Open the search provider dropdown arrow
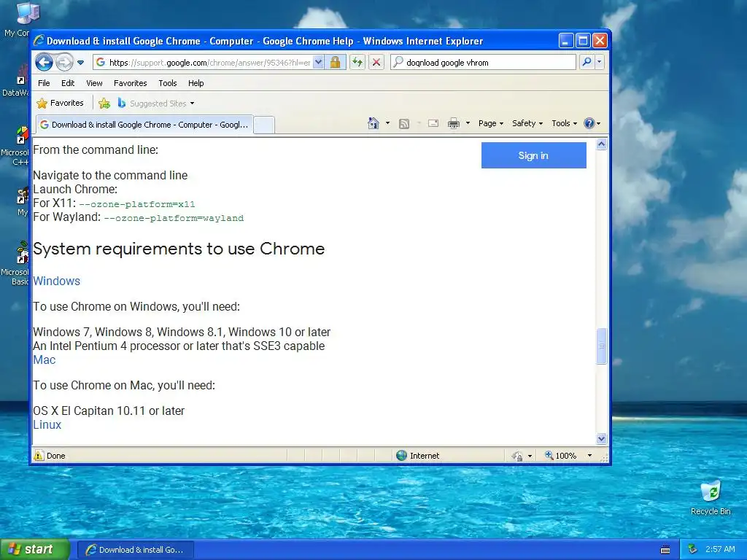 click(x=600, y=63)
